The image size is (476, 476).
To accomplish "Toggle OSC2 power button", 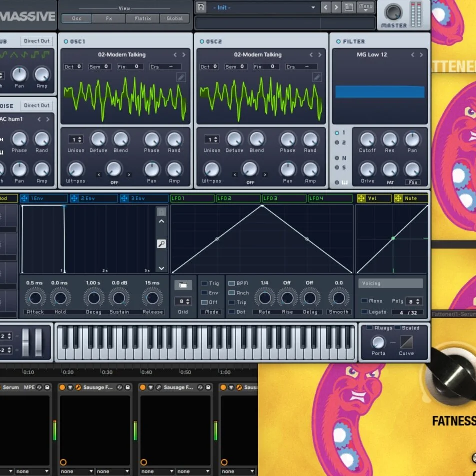I will click(202, 41).
